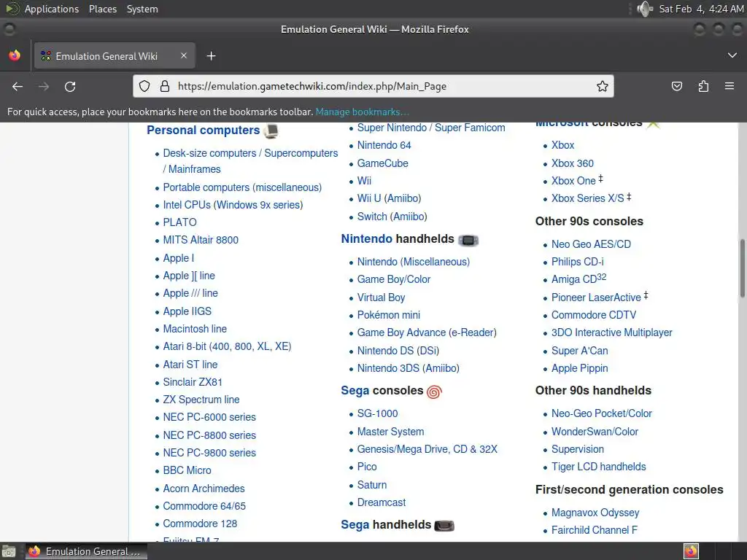Reload the current page
747x560 pixels.
[70, 86]
